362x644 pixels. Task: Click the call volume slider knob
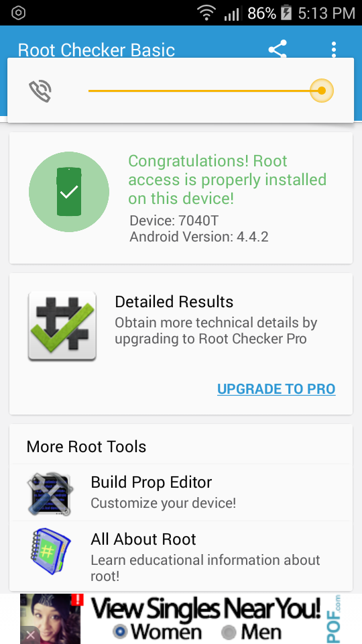click(322, 91)
